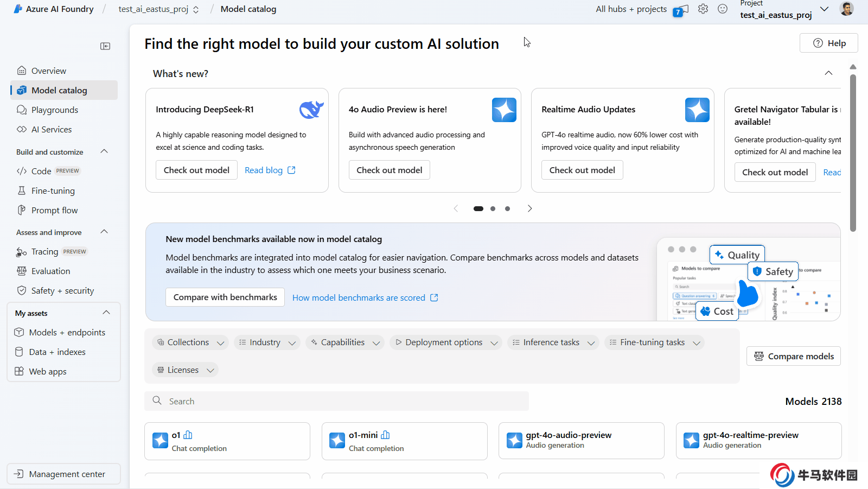
Task: Click the feedback smiley face icon
Action: (723, 9)
